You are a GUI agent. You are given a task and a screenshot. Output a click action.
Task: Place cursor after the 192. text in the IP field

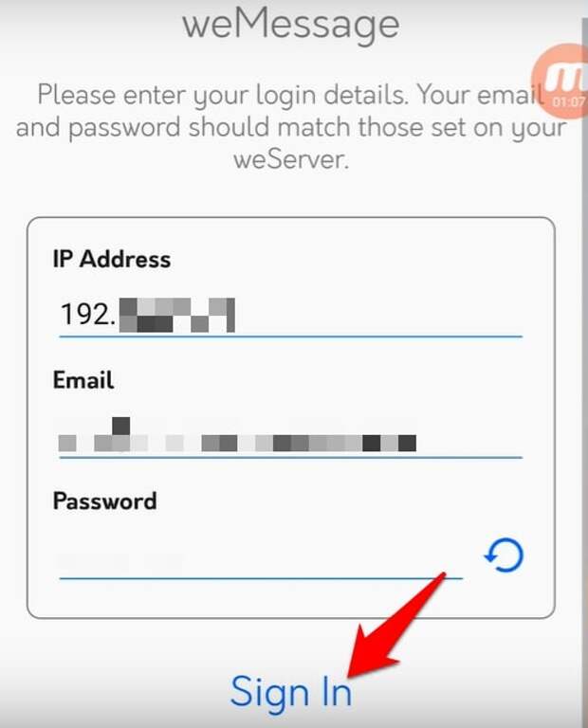pos(117,315)
